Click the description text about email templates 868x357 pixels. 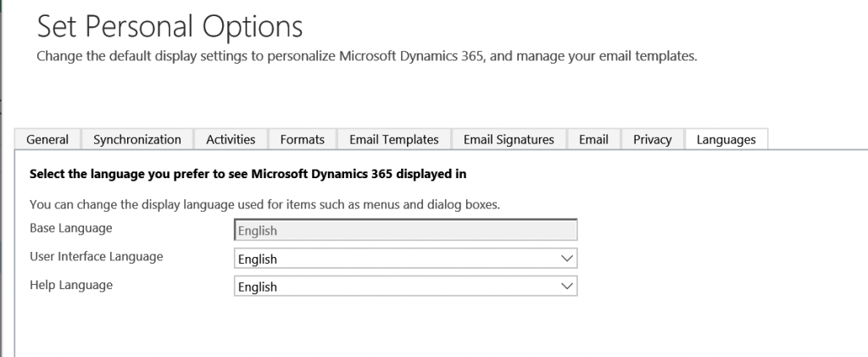click(366, 57)
